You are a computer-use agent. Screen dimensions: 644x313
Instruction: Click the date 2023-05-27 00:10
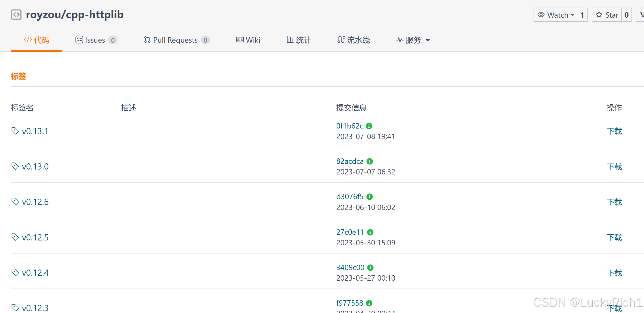[366, 278]
